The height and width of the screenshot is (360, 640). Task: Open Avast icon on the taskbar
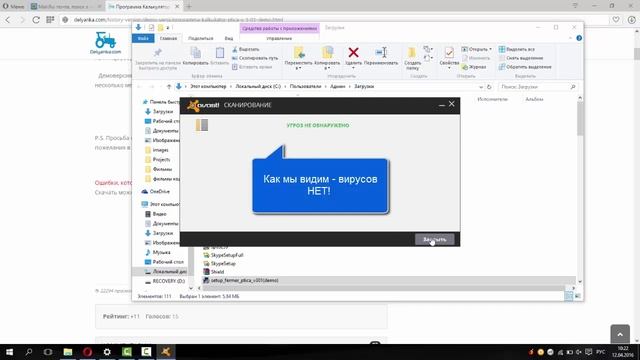coord(166,351)
